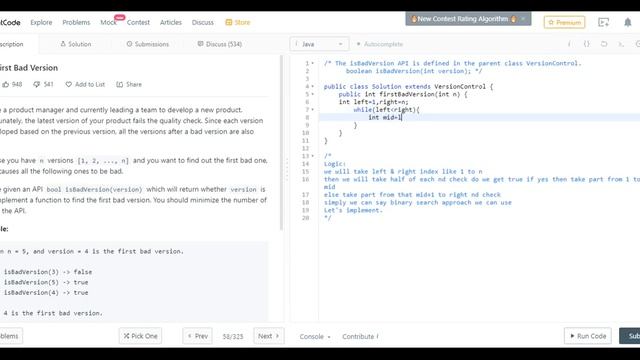Click the Store bag icon
Screen dimensions: 640x360
coord(229,22)
